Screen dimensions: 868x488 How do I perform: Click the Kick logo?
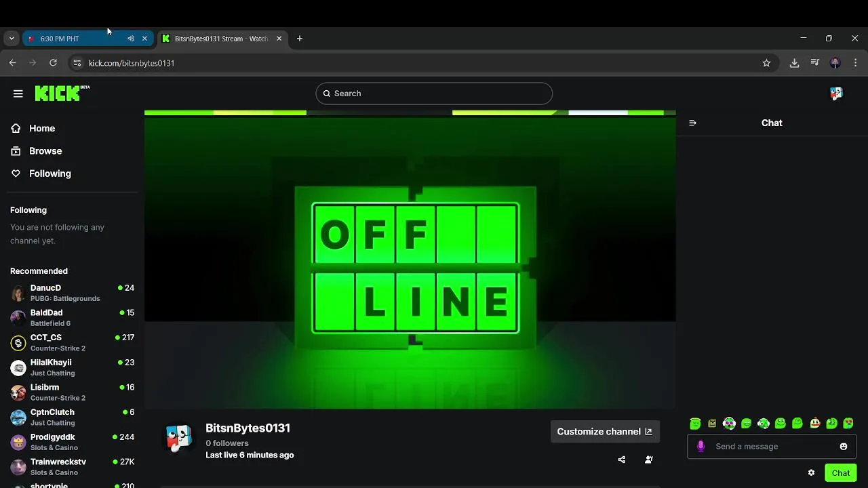62,93
